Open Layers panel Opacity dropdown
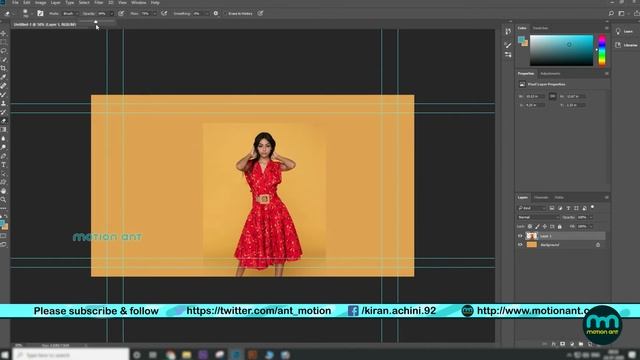This screenshot has width=640, height=360. coord(591,217)
